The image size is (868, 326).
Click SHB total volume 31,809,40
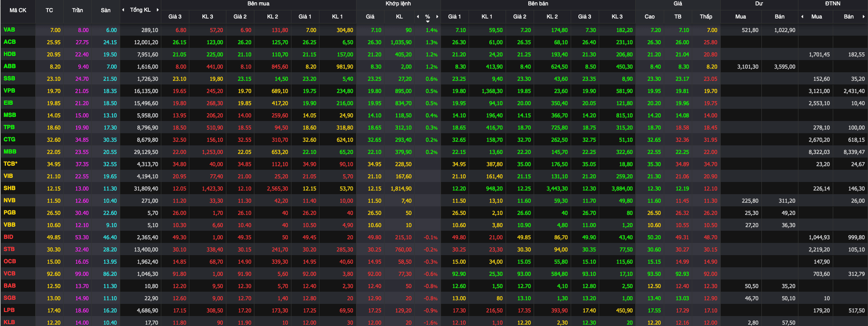pos(146,189)
